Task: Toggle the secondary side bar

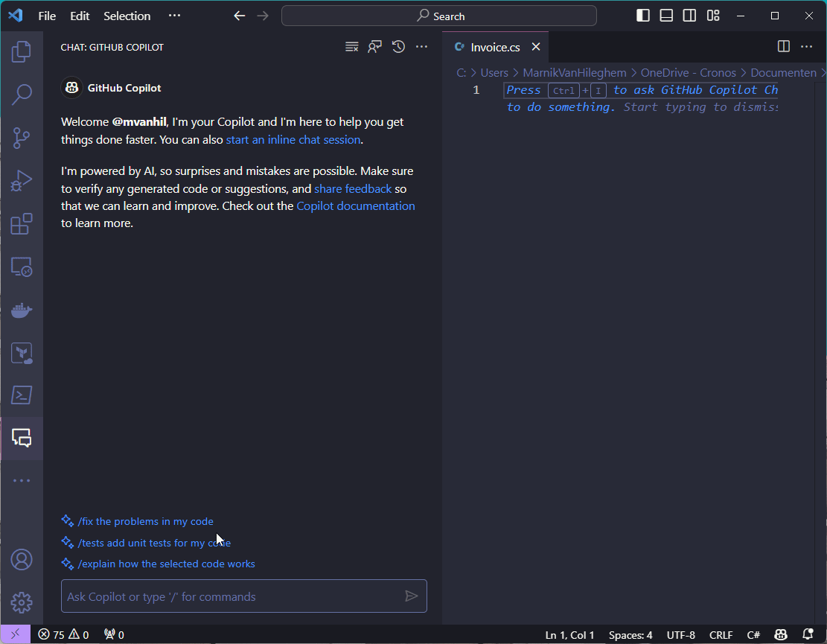Action: click(689, 16)
